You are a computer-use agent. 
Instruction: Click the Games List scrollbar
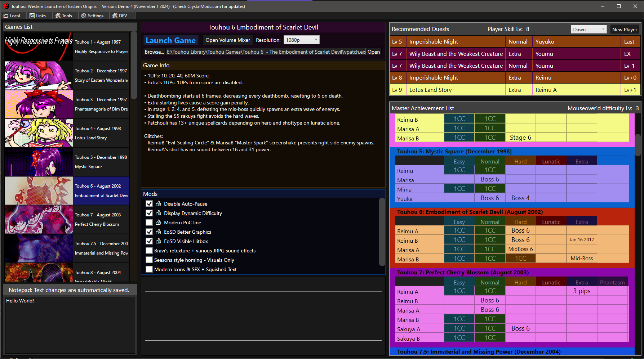click(134, 66)
